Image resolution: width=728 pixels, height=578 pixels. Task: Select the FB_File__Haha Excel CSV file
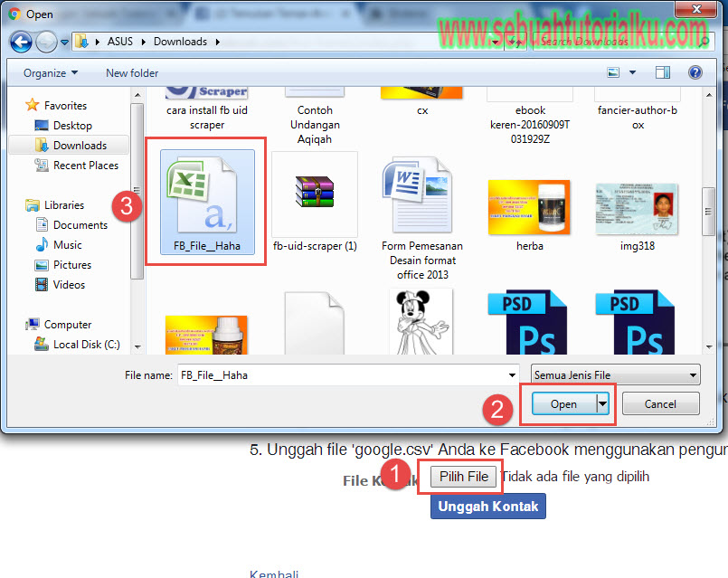coord(207,202)
